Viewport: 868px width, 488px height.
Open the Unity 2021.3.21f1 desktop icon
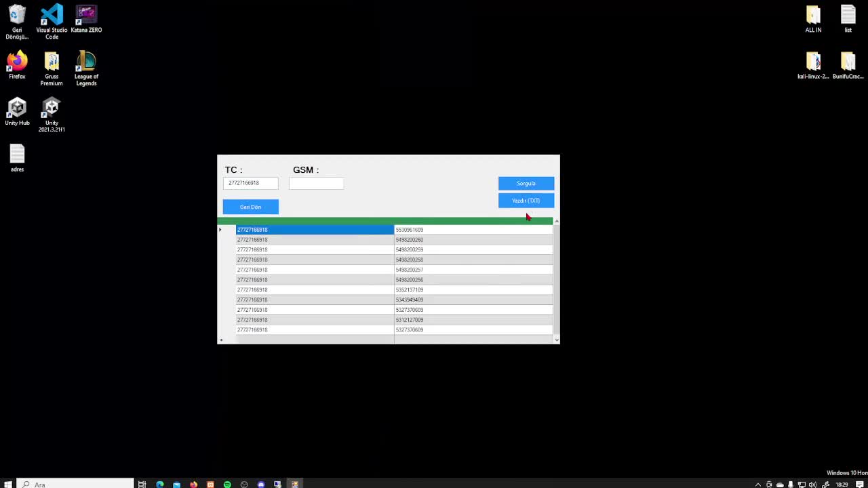(x=52, y=115)
